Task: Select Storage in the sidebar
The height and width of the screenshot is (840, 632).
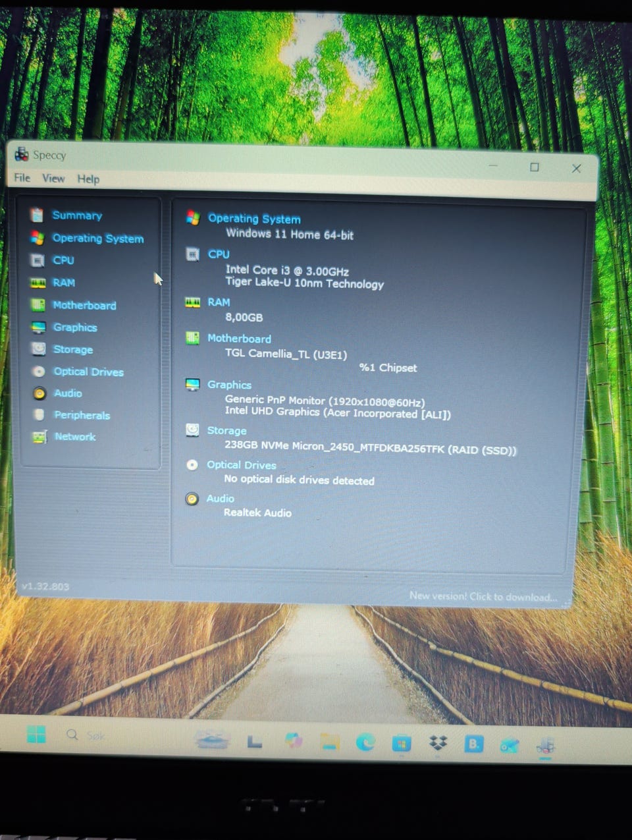Action: (x=73, y=350)
